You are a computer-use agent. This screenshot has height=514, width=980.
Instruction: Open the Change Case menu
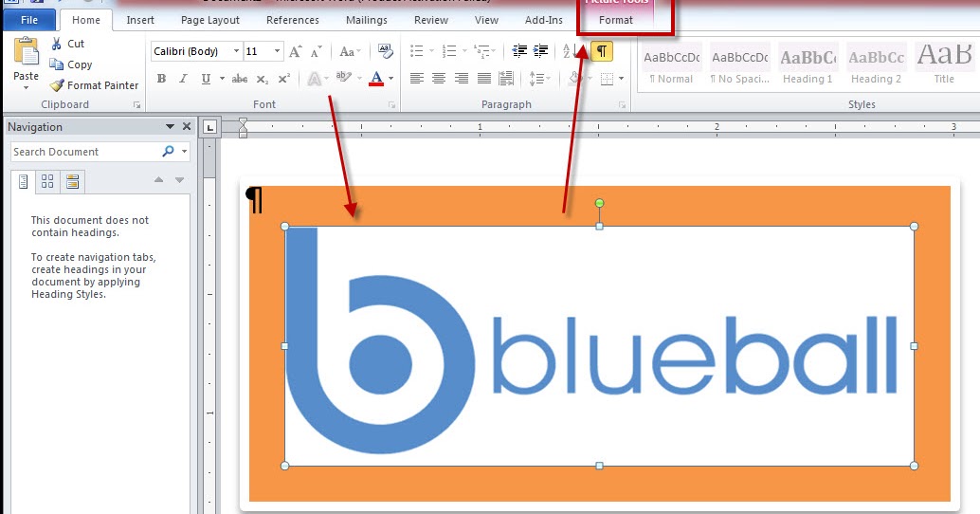pos(350,51)
